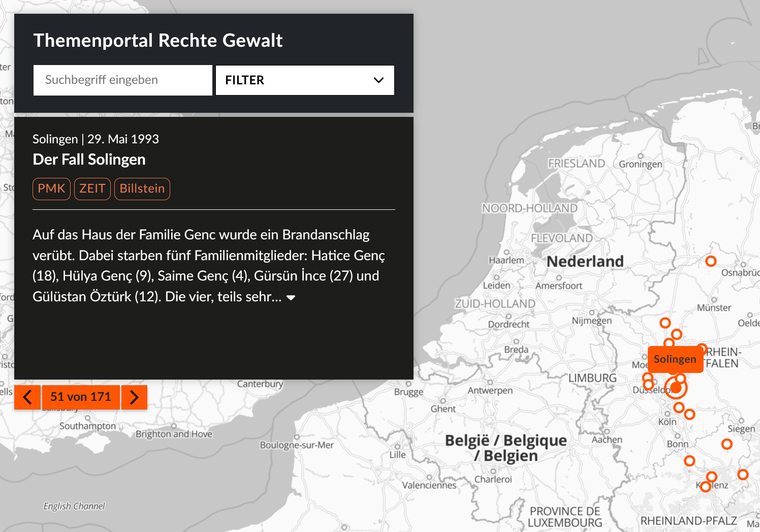
Task: Click the Themenportal Rechte Gewalt heading
Action: [157, 41]
